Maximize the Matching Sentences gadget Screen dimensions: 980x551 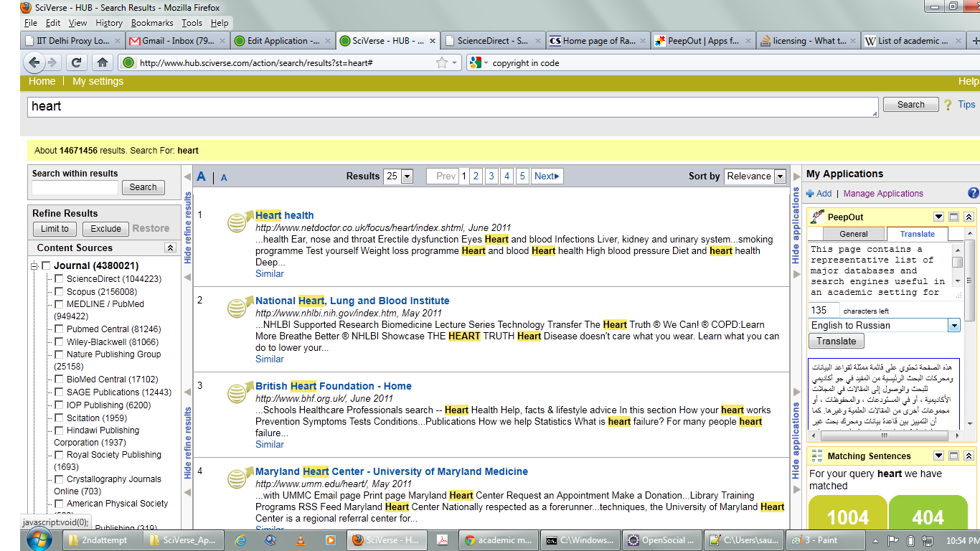pos(953,456)
